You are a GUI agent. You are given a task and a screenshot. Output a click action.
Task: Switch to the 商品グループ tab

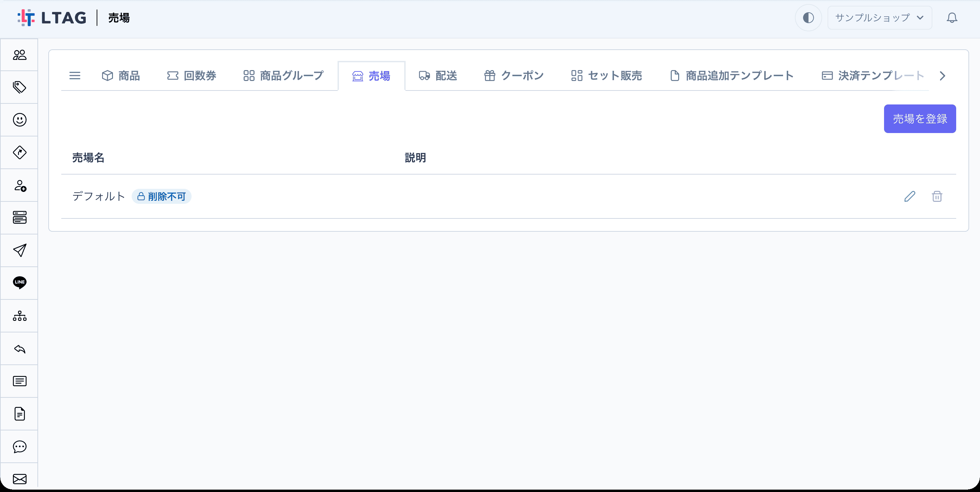point(283,76)
